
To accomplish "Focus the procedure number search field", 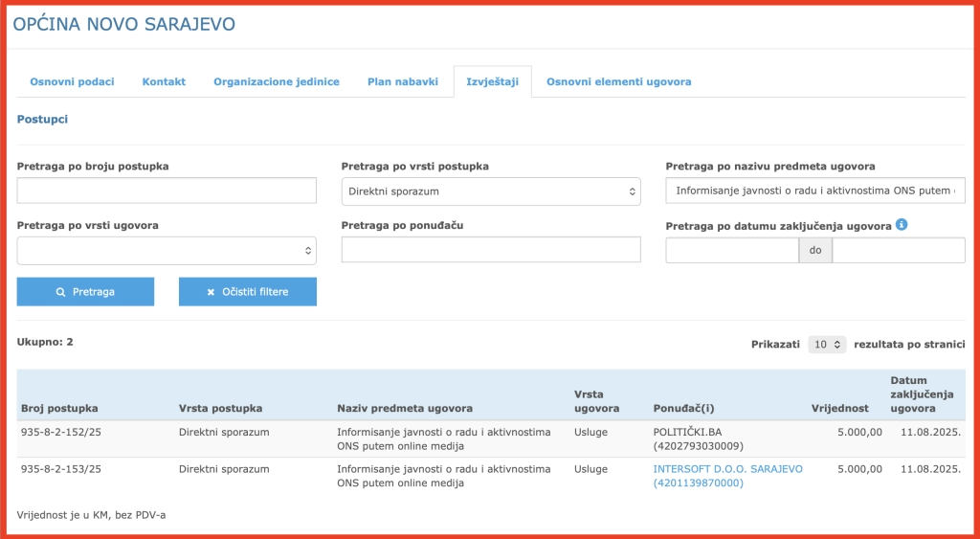I will click(167, 191).
